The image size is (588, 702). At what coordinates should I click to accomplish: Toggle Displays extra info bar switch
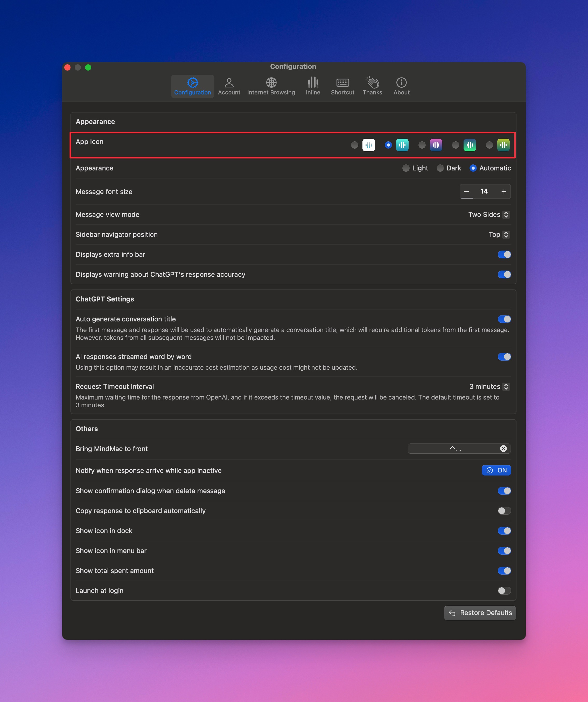(x=504, y=255)
